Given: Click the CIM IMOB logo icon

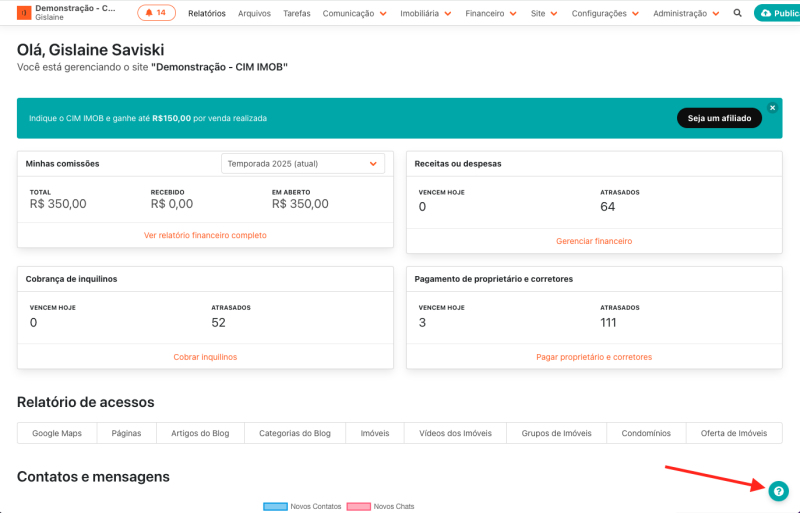Looking at the screenshot, I should 24,13.
